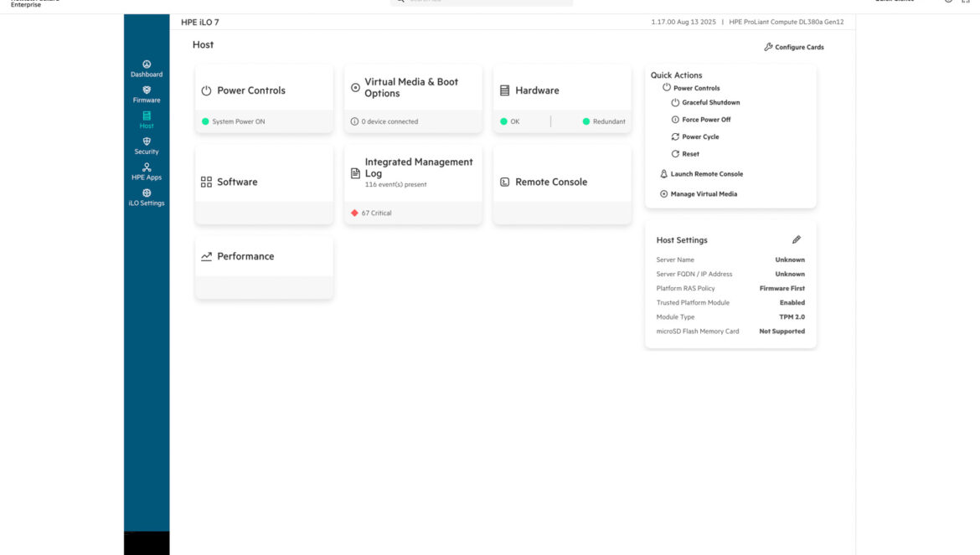Choose Reset in Quick Actions
980x555 pixels.
pyautogui.click(x=689, y=154)
